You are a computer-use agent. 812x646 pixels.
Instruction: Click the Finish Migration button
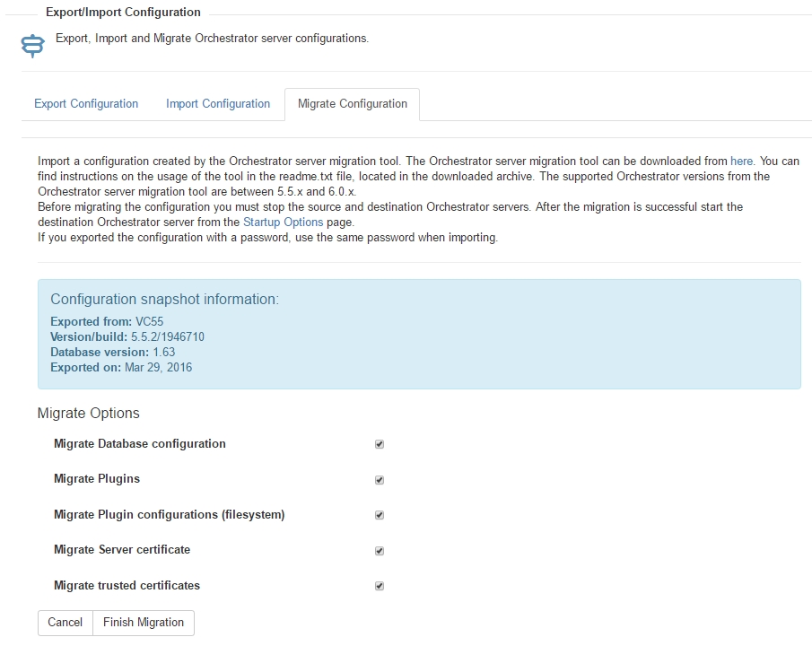point(144,622)
